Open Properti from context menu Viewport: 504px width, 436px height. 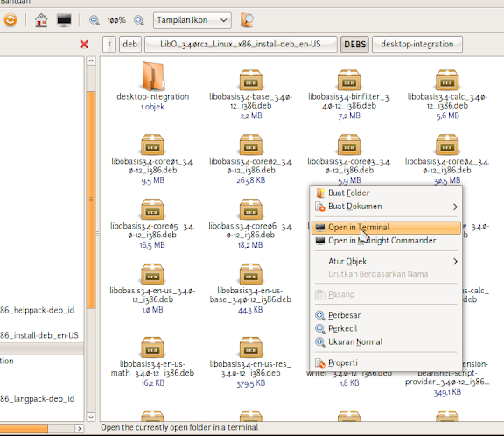pos(386,362)
